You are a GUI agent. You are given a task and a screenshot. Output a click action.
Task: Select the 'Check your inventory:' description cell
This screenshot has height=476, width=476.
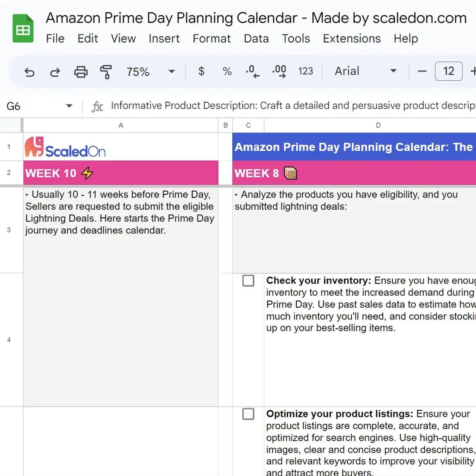(370, 340)
